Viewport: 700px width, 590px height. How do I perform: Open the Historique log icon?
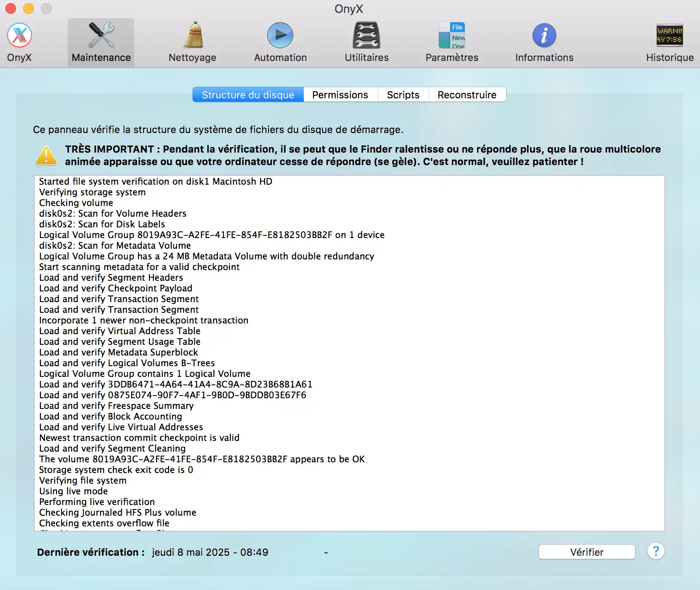tap(670, 43)
